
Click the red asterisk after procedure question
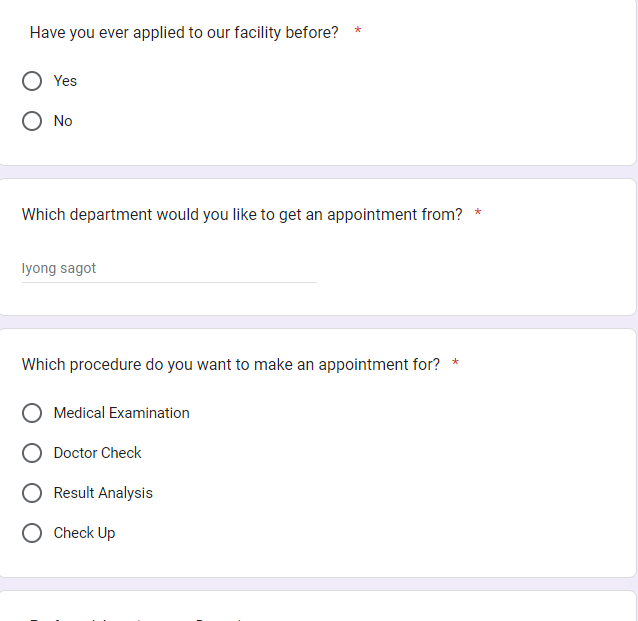(456, 364)
